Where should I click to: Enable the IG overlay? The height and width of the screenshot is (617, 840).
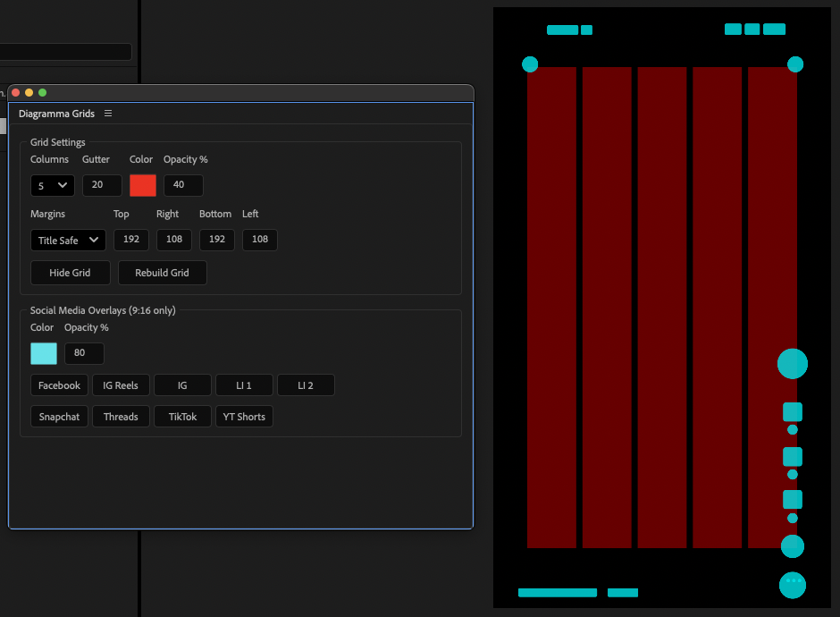[x=182, y=385]
